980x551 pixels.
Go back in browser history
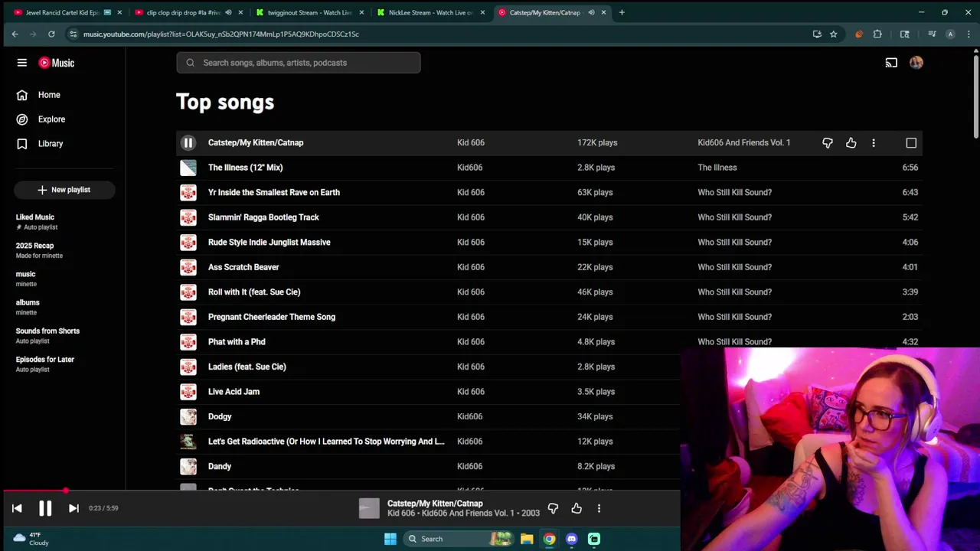pyautogui.click(x=15, y=34)
